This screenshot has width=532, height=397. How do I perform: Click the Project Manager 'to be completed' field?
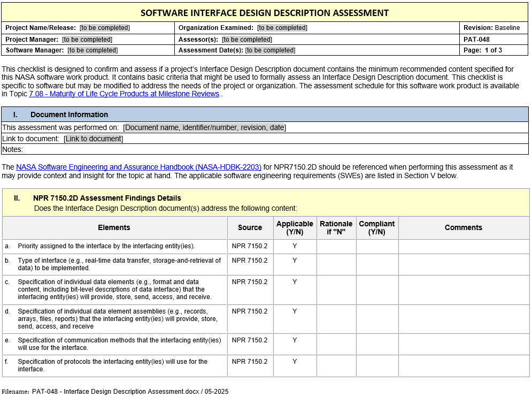tap(87, 40)
